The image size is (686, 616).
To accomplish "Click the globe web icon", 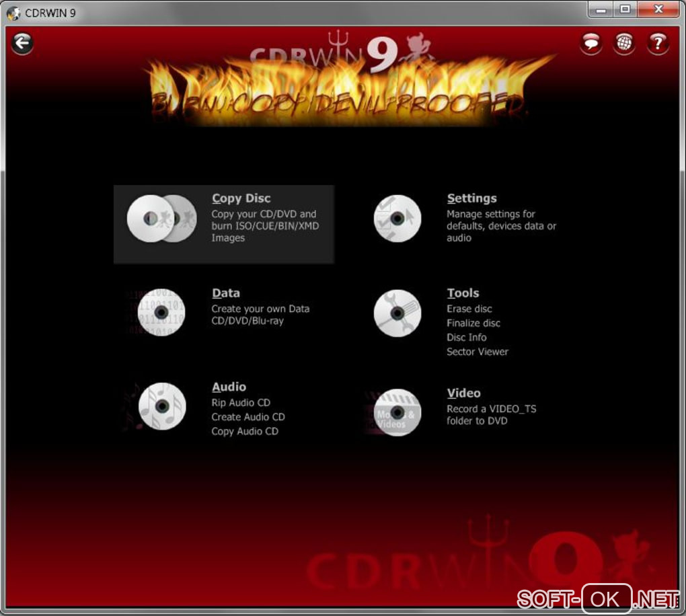I will pyautogui.click(x=624, y=43).
